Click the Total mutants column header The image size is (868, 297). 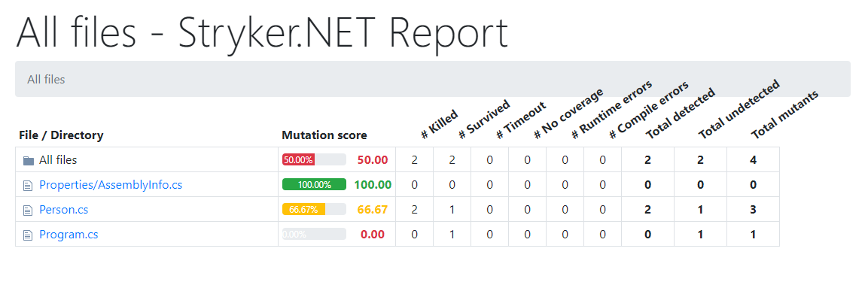point(785,114)
